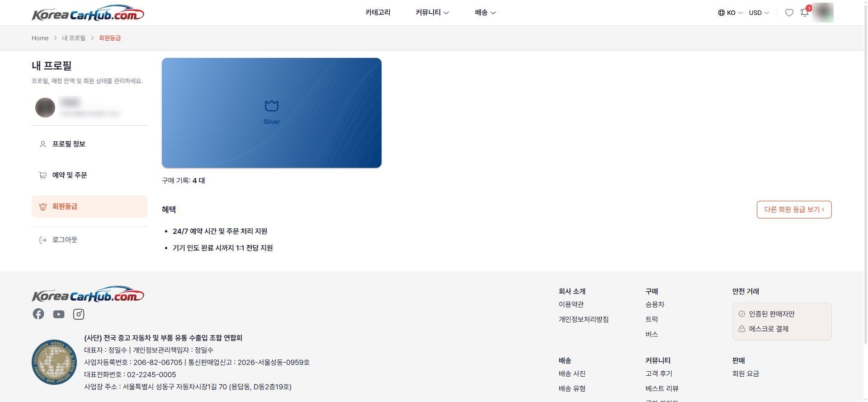868x402 pixels.
Task: Click 다른 회원 등급 보기 button
Action: pos(794,209)
